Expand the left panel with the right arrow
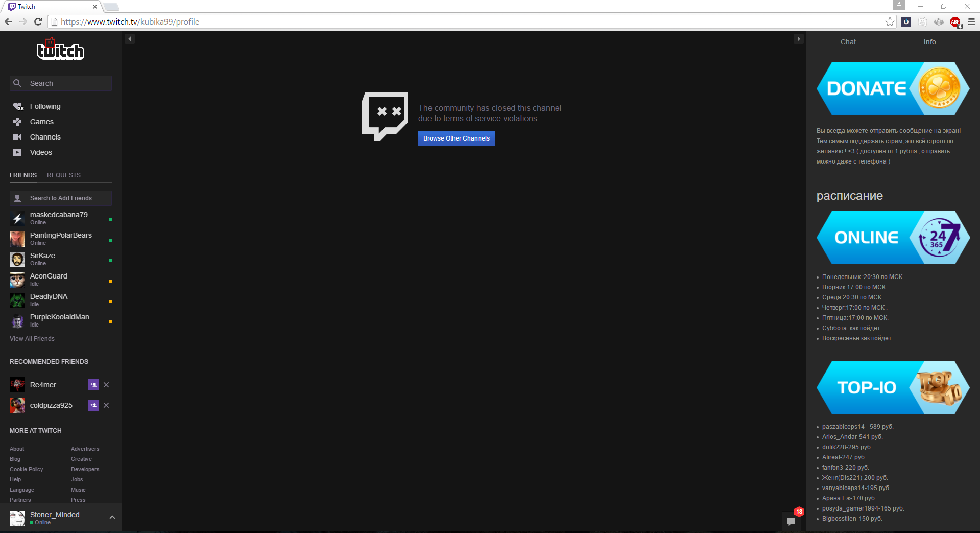The height and width of the screenshot is (533, 980). (x=799, y=38)
